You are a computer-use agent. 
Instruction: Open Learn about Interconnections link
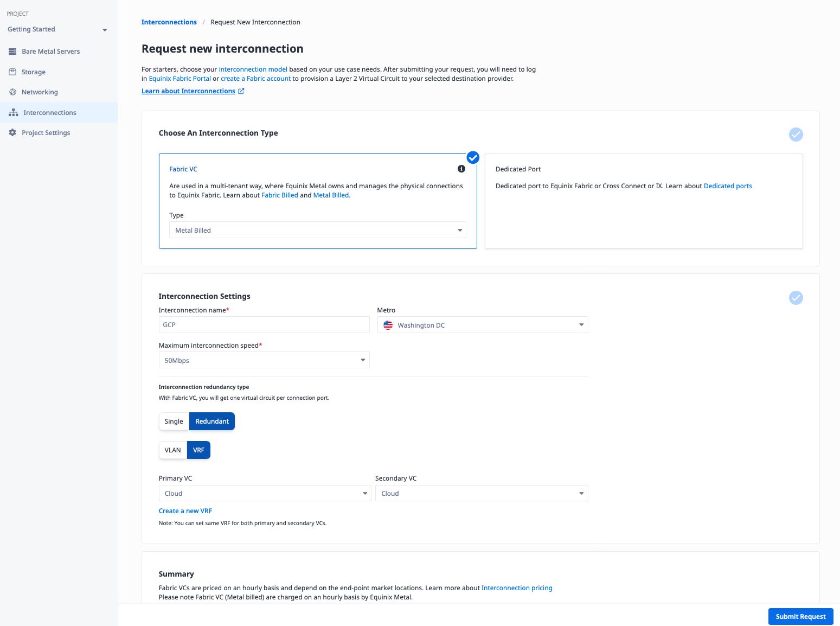tap(188, 91)
